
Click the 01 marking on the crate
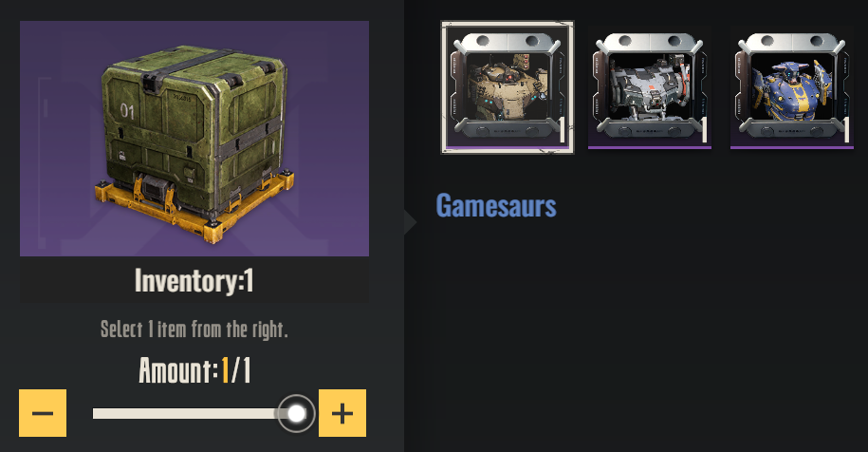127,111
